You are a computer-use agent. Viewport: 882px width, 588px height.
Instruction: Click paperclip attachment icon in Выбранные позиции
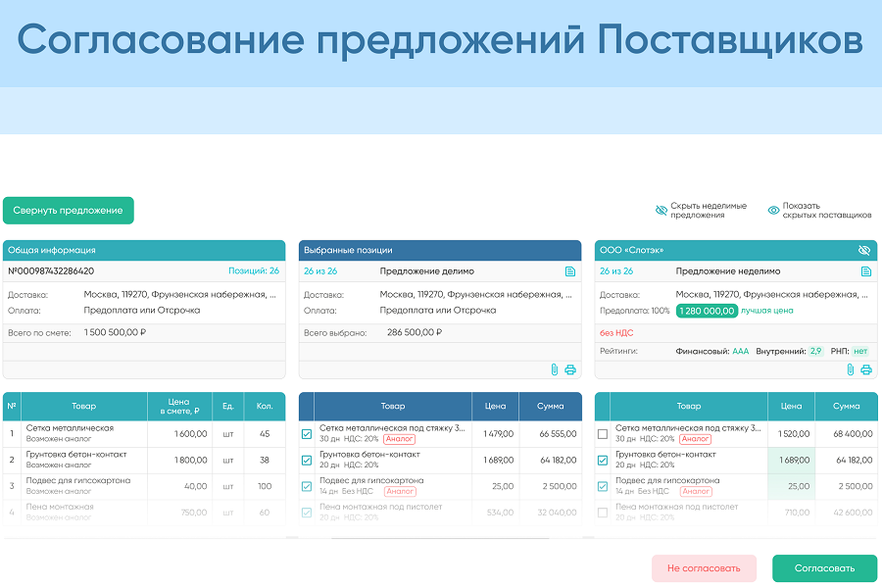click(555, 369)
